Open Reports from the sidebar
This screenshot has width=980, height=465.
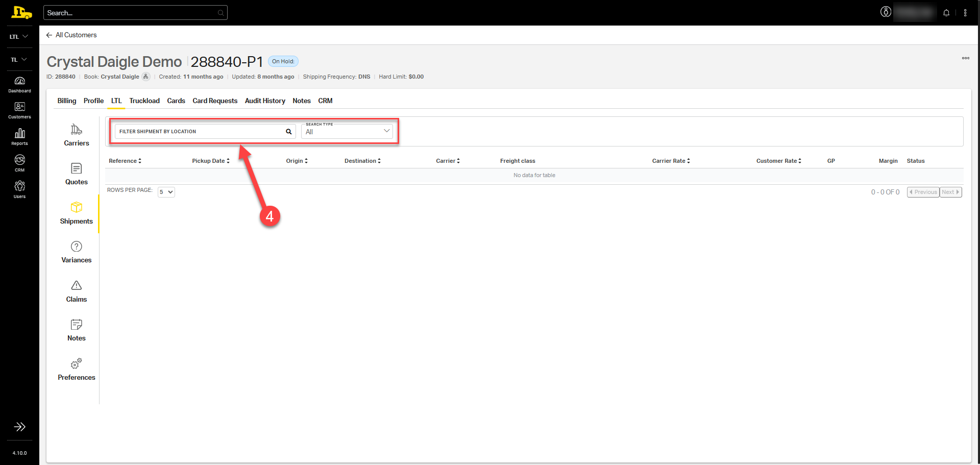click(x=19, y=137)
